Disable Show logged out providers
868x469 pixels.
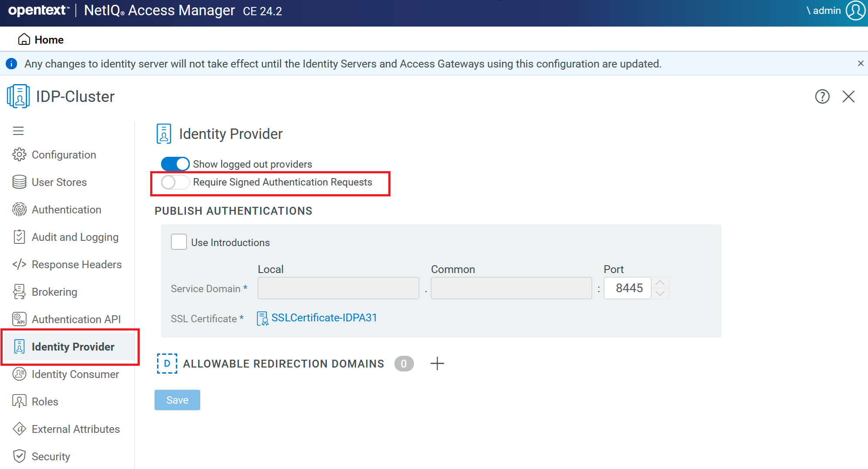175,164
